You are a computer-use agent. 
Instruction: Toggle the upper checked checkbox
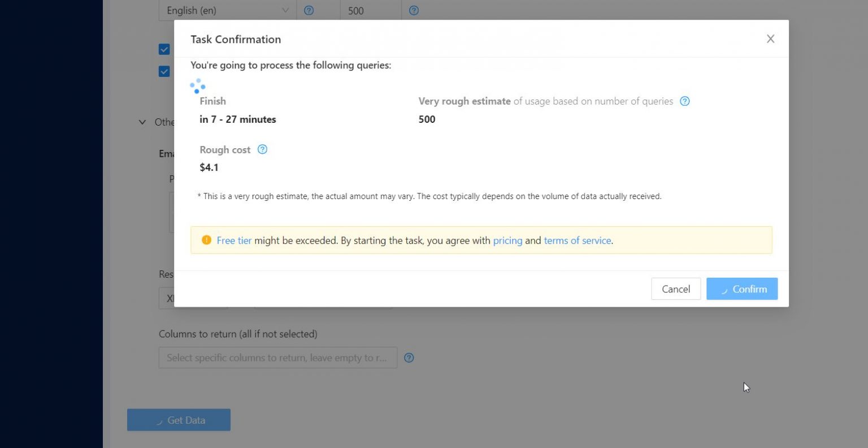click(164, 50)
